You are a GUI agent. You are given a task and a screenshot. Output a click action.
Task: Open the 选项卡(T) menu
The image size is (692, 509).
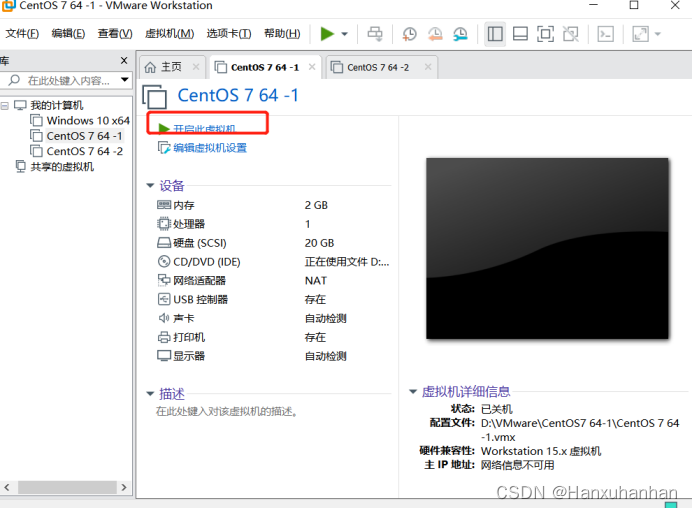(229, 34)
